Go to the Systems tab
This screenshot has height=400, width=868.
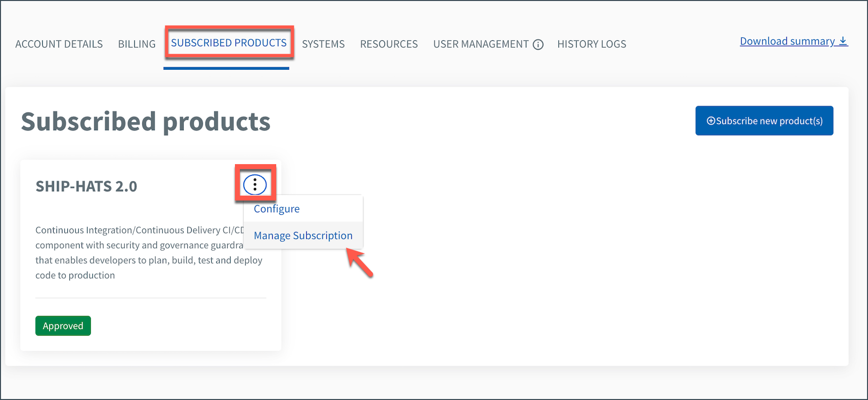click(323, 44)
